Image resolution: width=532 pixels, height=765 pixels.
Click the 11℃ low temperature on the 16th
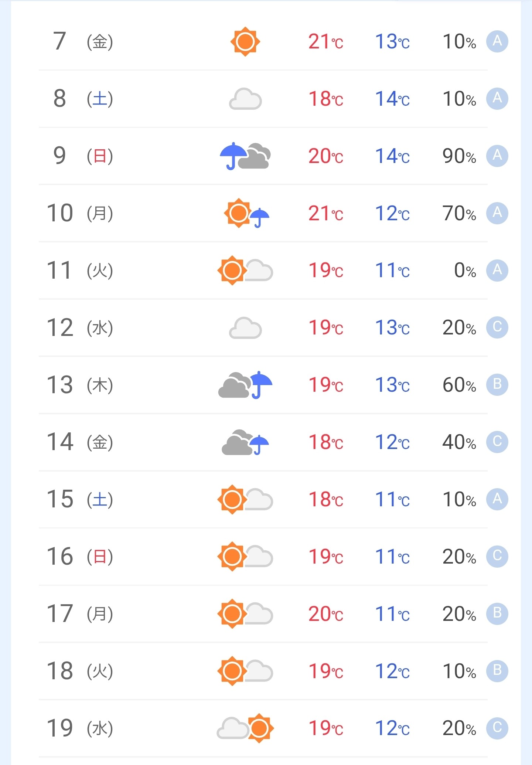coord(392,557)
